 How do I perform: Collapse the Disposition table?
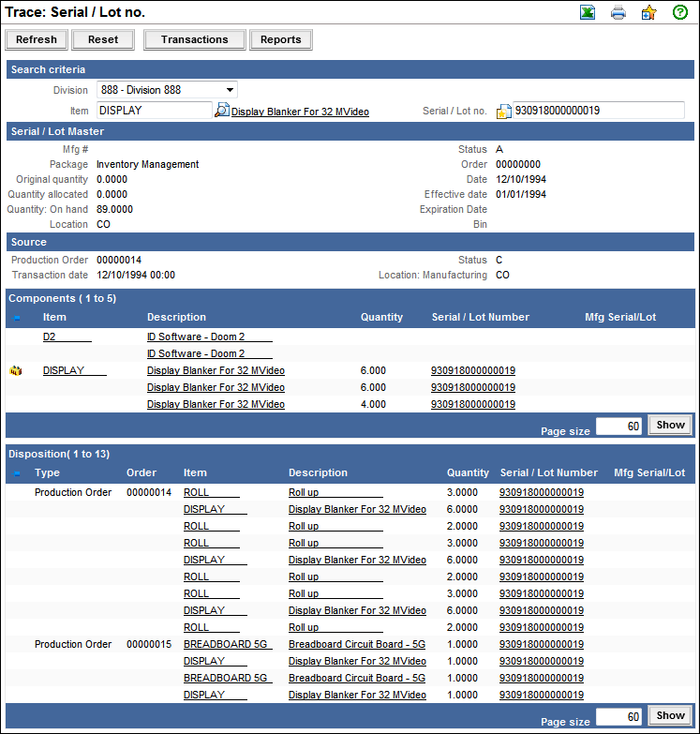click(16, 473)
